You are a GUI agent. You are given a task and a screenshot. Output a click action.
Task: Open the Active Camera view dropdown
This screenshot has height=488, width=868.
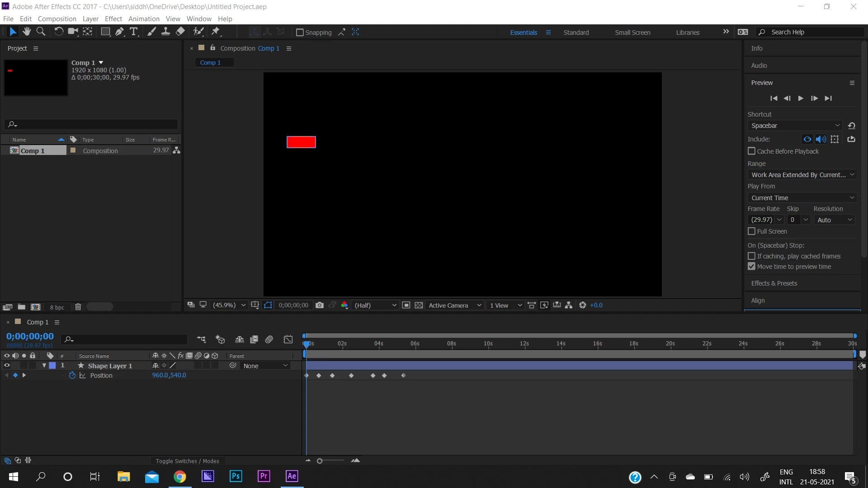point(454,305)
